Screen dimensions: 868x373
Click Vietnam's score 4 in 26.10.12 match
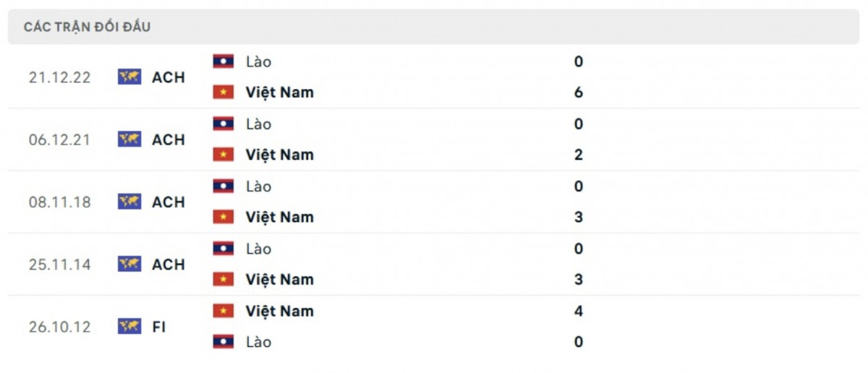click(x=578, y=311)
